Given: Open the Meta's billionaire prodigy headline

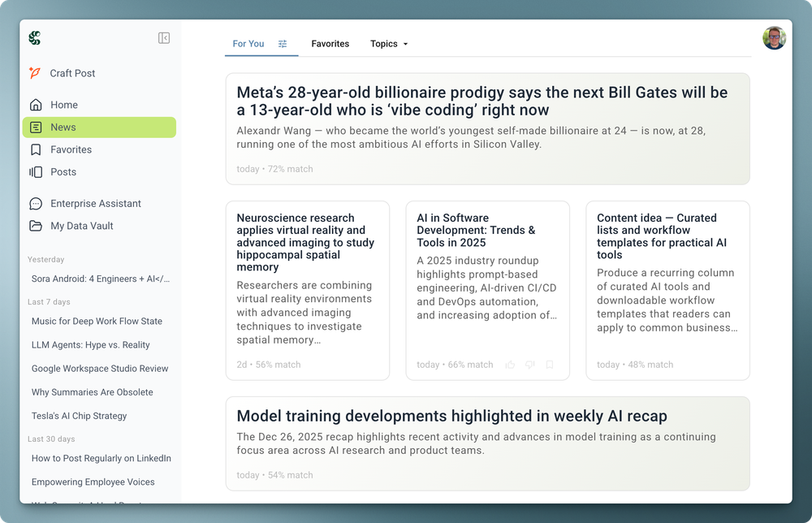Looking at the screenshot, I should tap(481, 101).
